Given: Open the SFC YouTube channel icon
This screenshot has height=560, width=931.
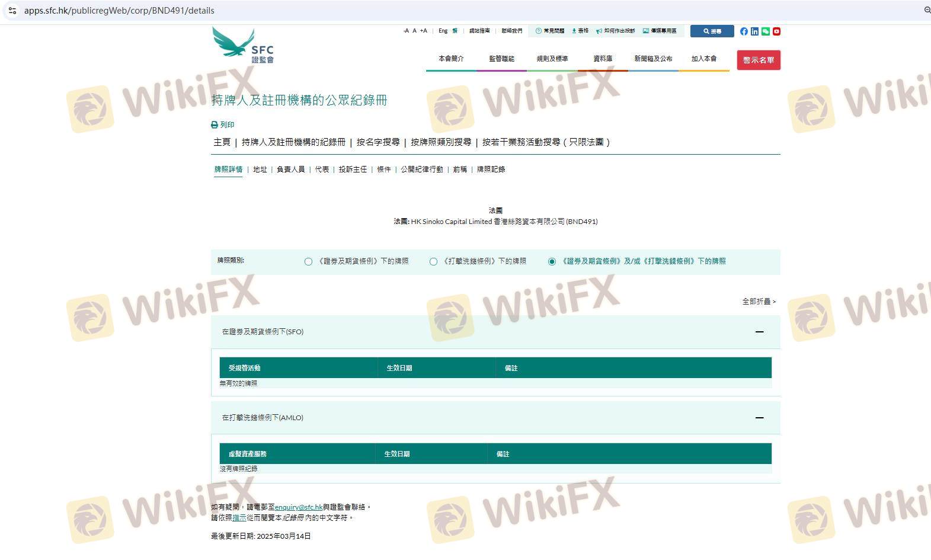Looking at the screenshot, I should 776,31.
